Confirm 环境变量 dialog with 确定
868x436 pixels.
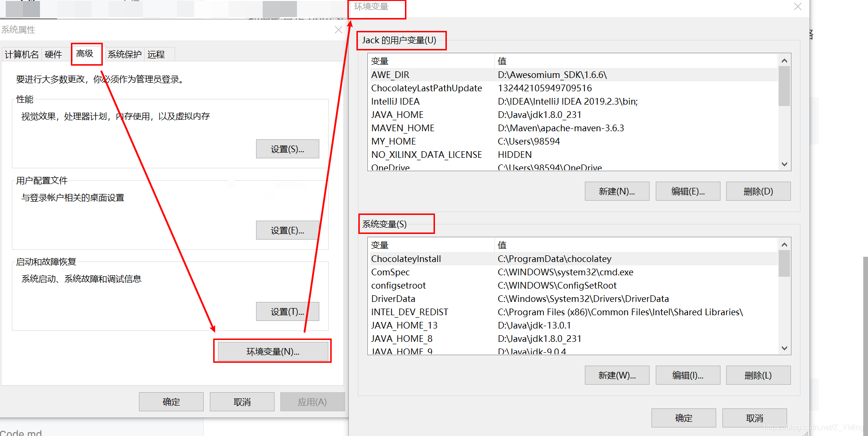tap(684, 418)
